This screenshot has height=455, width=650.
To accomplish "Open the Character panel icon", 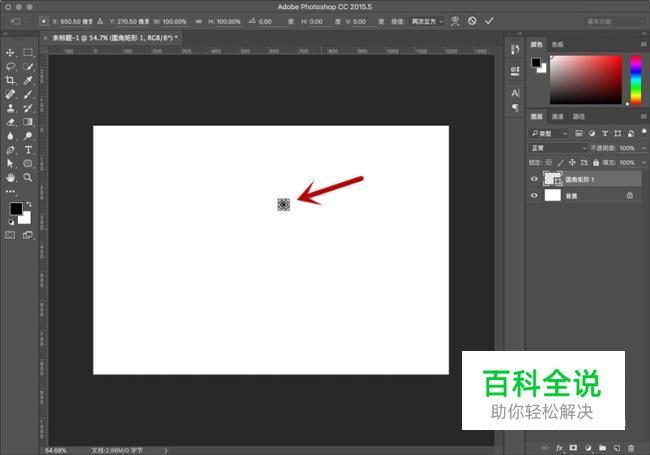I will 515,93.
